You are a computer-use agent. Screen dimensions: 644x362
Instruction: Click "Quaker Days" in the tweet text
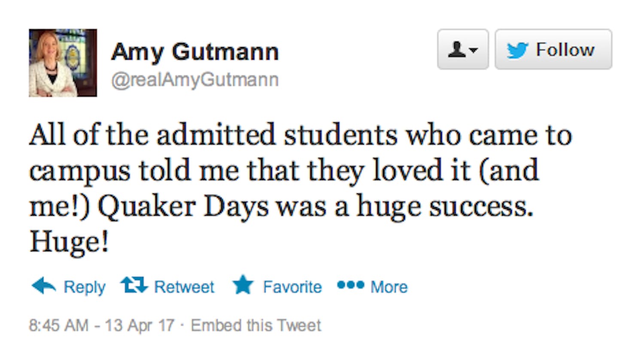coord(183,207)
